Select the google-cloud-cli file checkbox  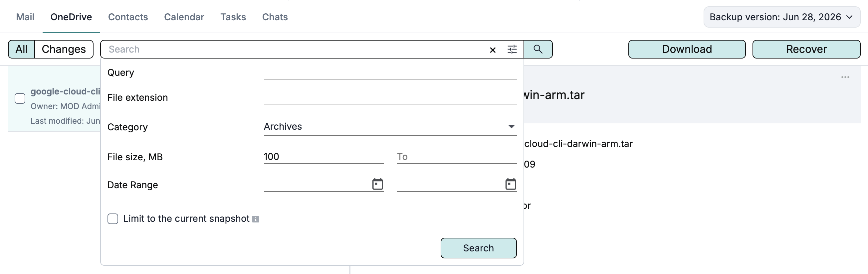pyautogui.click(x=20, y=99)
